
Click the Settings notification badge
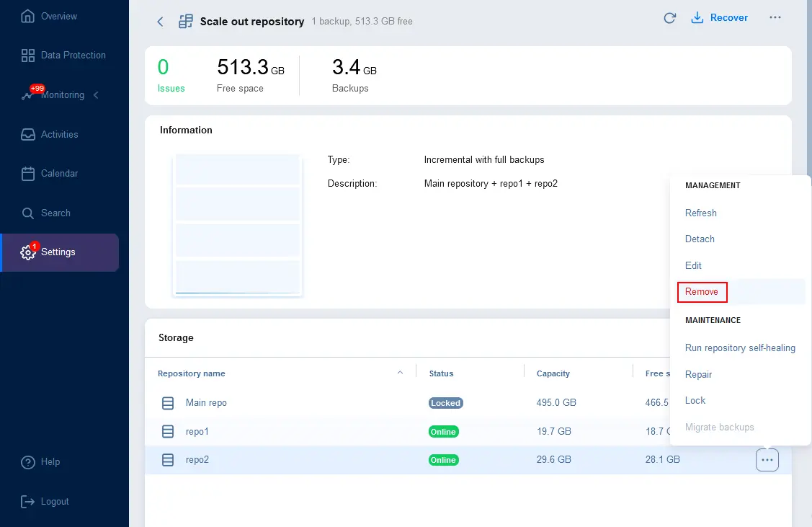pos(34,246)
